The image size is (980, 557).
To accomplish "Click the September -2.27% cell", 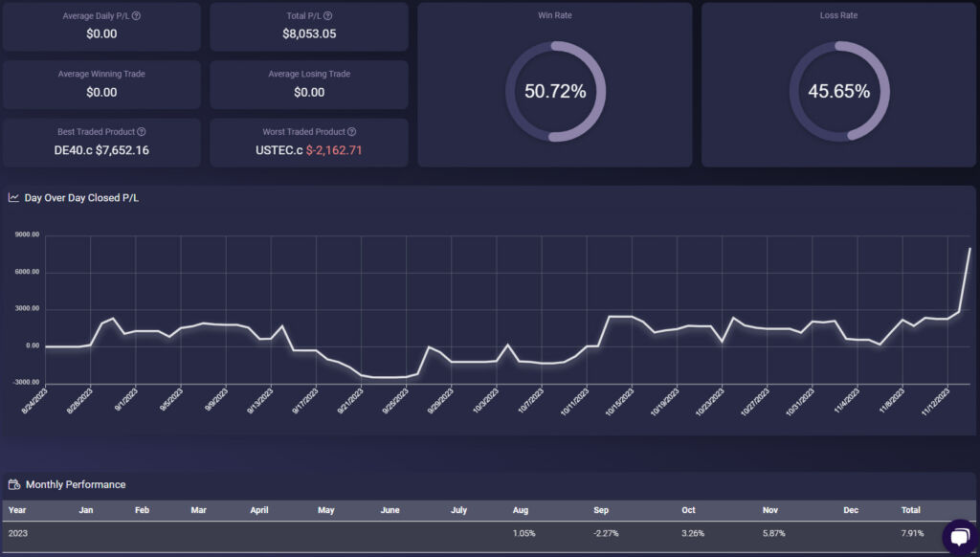I will coord(606,533).
